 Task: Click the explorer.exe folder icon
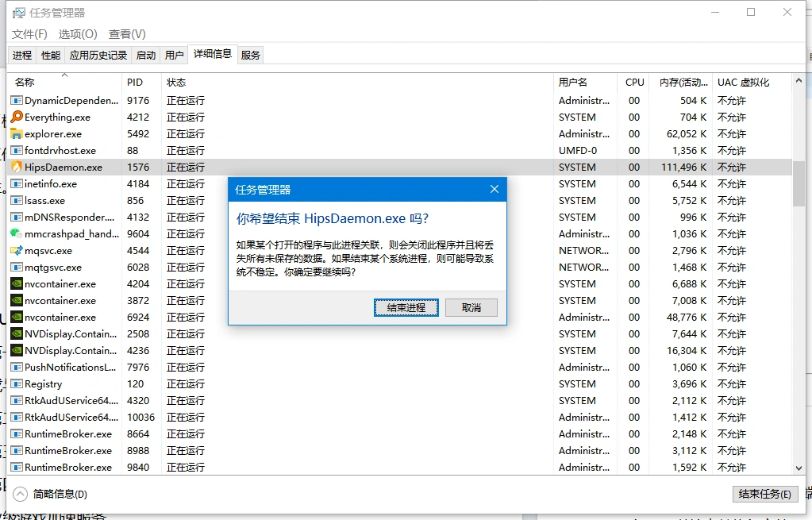pos(17,133)
